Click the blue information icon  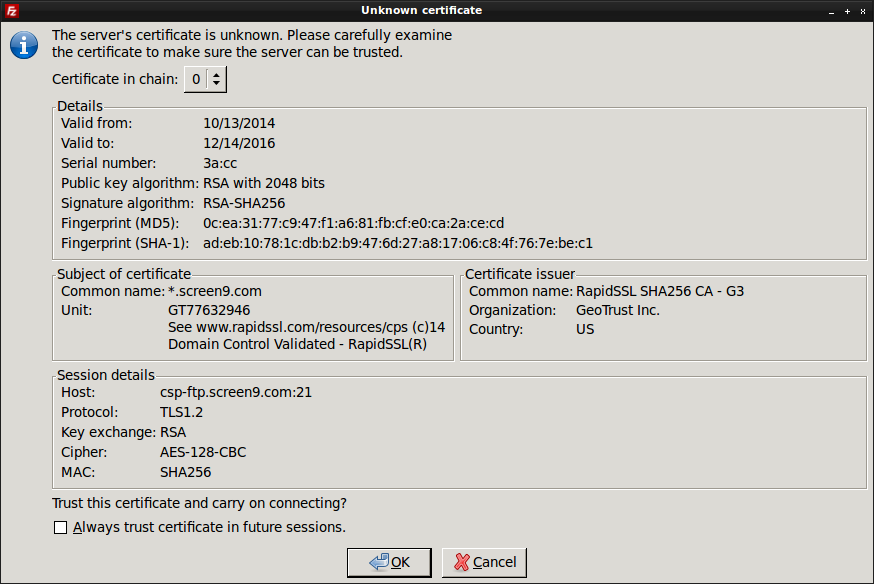click(x=24, y=45)
